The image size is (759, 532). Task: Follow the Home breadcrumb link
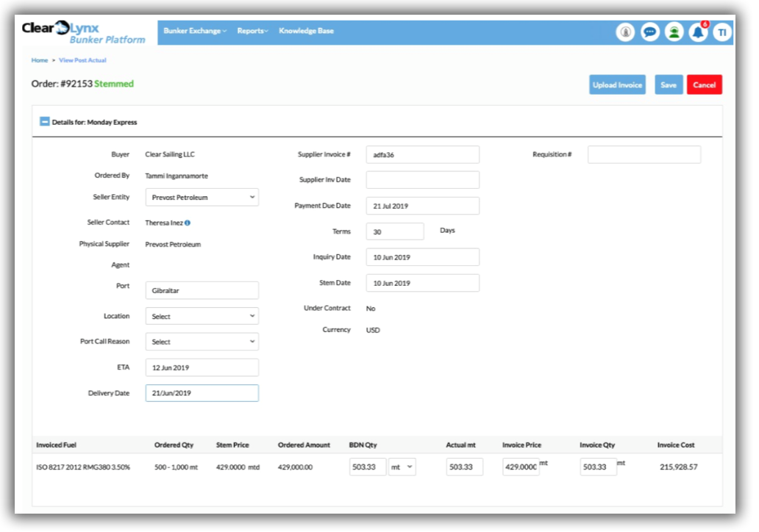(40, 60)
